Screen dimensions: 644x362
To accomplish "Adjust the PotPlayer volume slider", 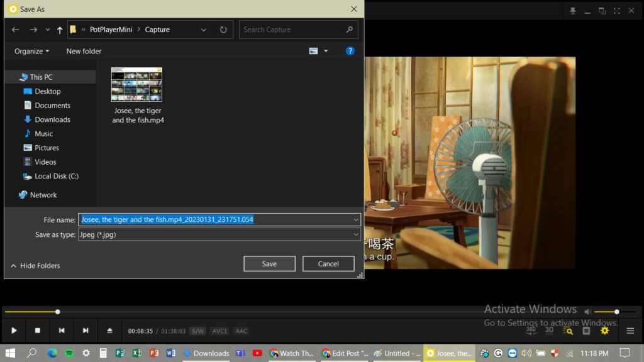I will click(614, 312).
